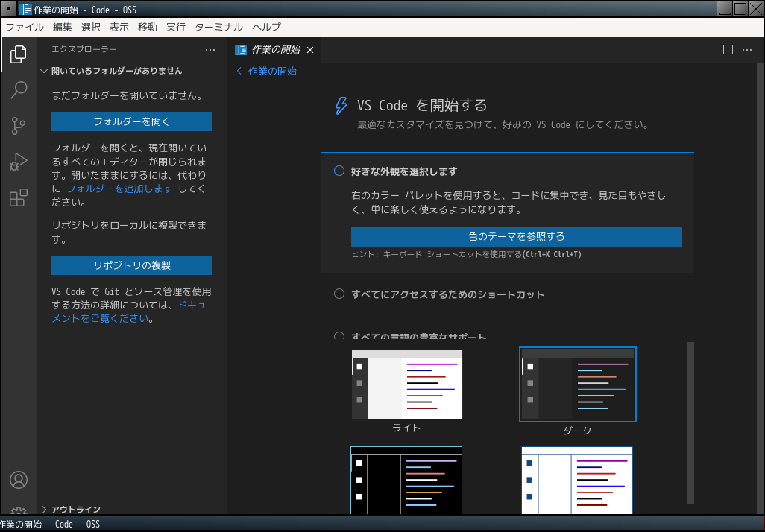Choose the ダーク theme thumbnail
The height and width of the screenshot is (532, 765).
[x=578, y=384]
